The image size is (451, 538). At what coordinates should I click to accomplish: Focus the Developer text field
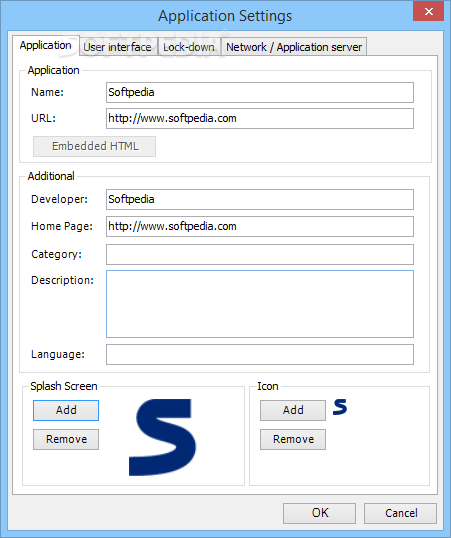[x=260, y=199]
